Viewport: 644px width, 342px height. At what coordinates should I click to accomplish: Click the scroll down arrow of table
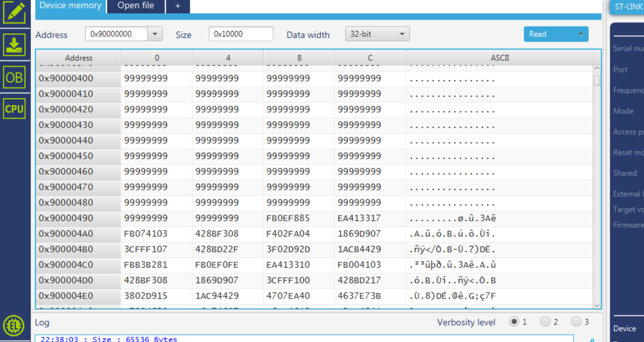click(x=597, y=305)
